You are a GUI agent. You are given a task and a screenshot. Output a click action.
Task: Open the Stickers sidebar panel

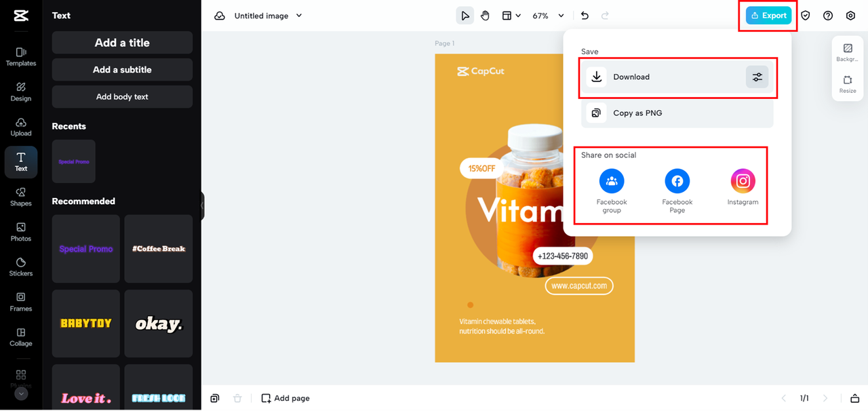click(21, 267)
